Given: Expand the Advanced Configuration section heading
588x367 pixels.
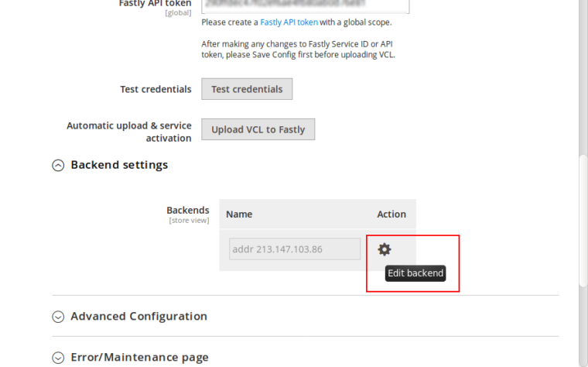Looking at the screenshot, I should 138,317.
